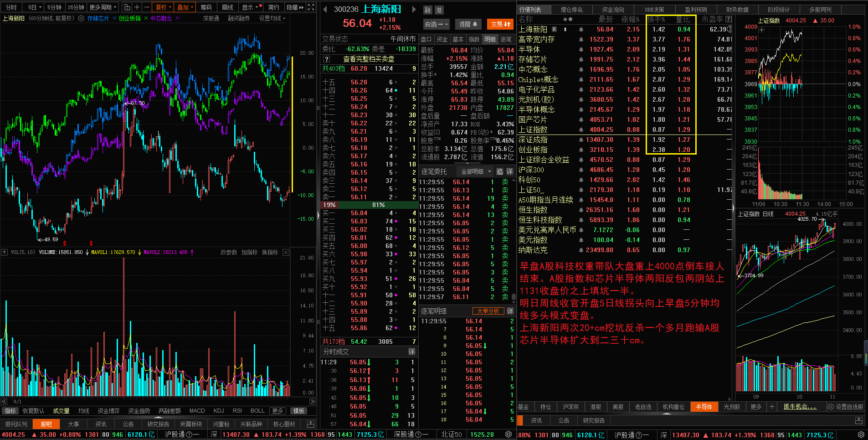The image size is (868, 440).
Task: Select the 高带宽内存 row in the watchlist
Action: (624, 39)
